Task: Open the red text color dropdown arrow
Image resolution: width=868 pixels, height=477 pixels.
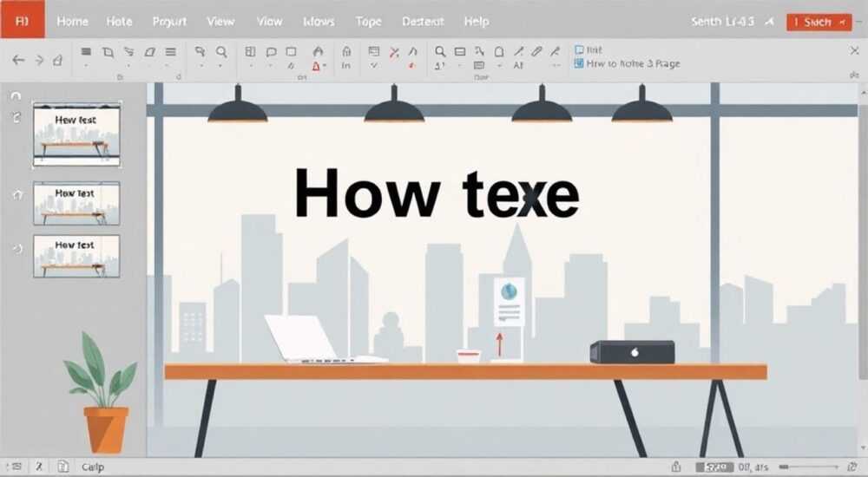Action: point(325,66)
